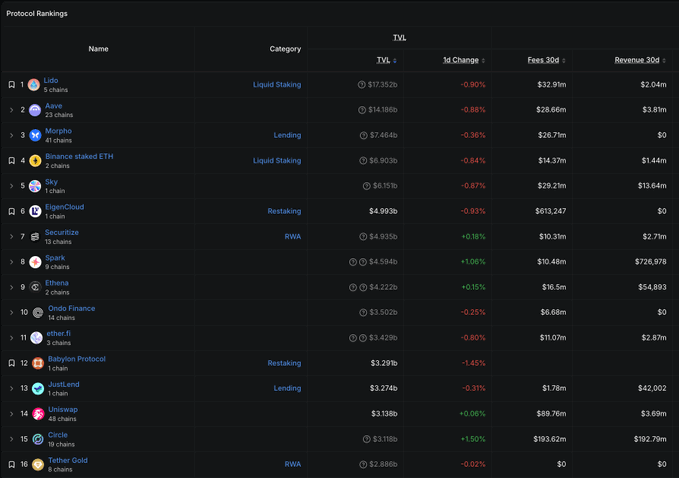This screenshot has height=478, width=679.
Task: Expand the Spark row chevron
Action: (12, 262)
